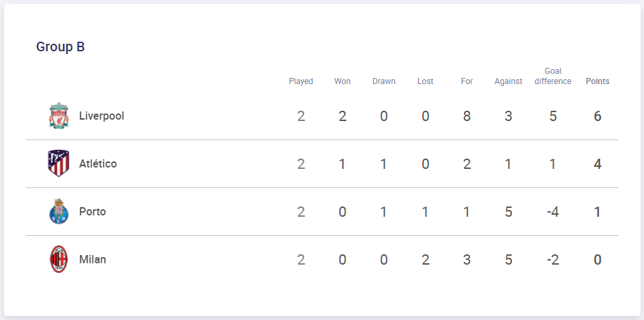
Task: Click the For column header
Action: (467, 81)
